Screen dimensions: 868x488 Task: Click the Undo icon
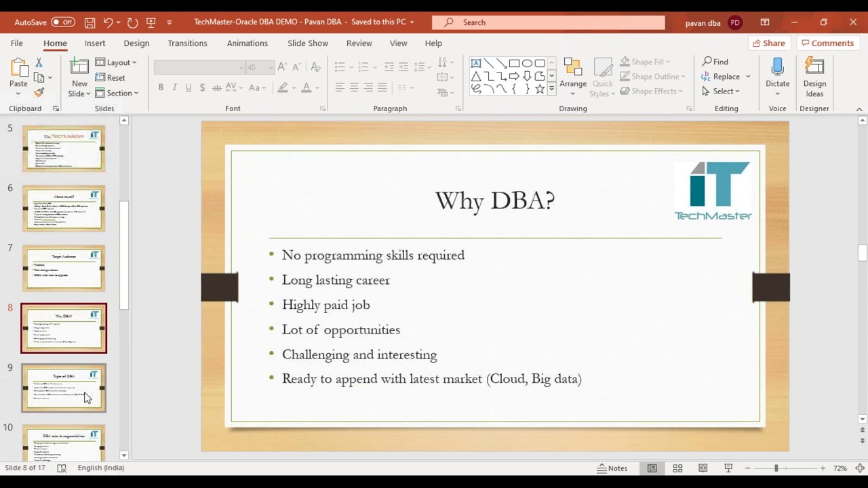pyautogui.click(x=108, y=22)
